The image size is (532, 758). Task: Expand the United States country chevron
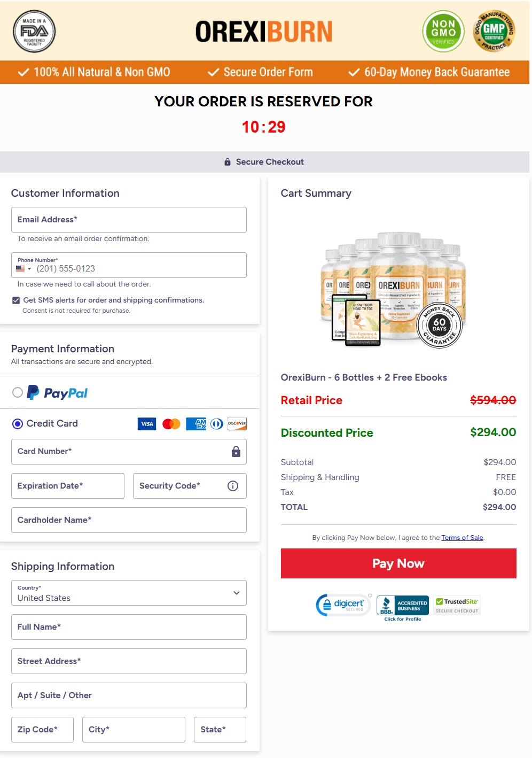tap(236, 593)
